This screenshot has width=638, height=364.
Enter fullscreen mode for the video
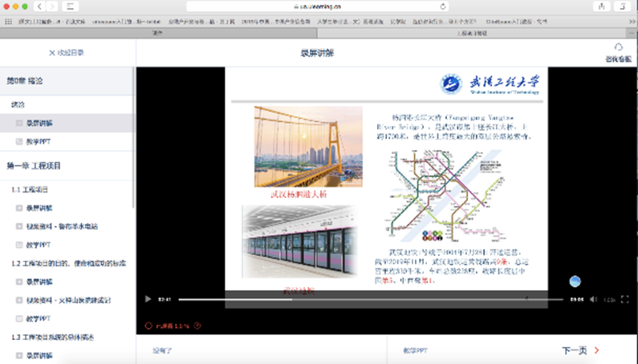coord(625,299)
